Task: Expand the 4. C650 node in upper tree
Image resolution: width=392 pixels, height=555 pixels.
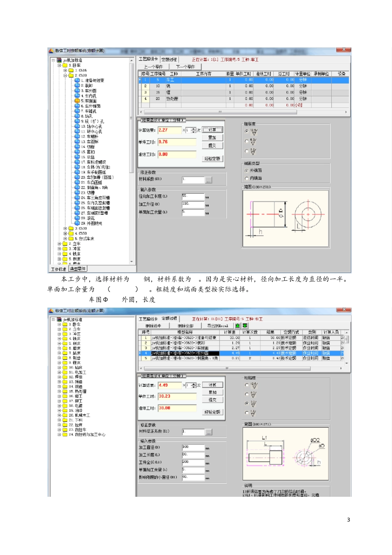Action: (65, 233)
